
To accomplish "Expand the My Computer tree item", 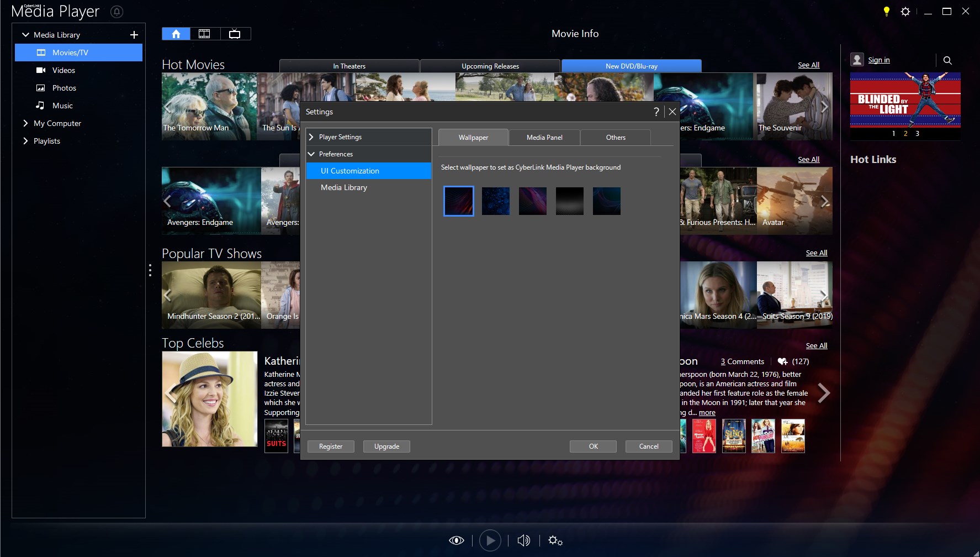I will [x=25, y=123].
